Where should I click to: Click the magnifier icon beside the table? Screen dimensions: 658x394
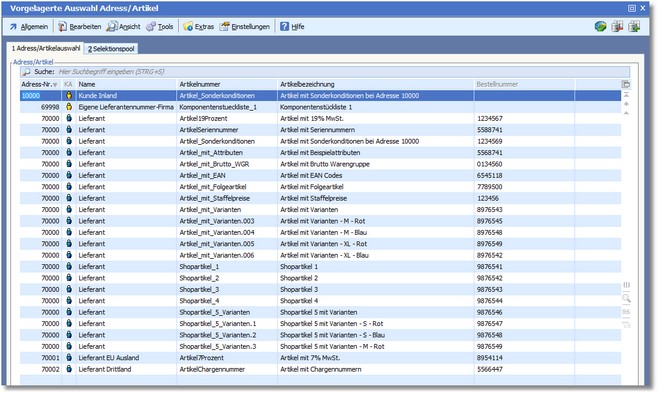coord(626,298)
